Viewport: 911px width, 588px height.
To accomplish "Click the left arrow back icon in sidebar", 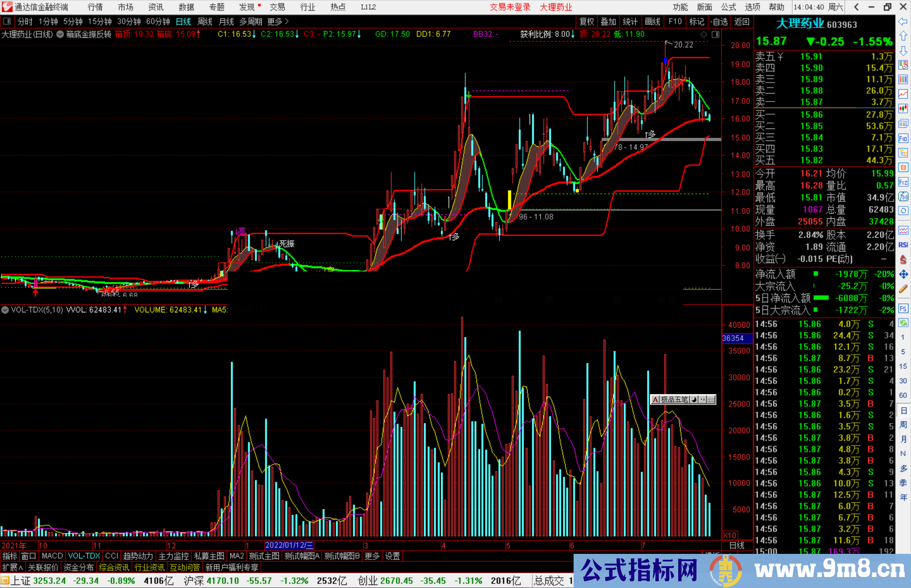I will 903,21.
